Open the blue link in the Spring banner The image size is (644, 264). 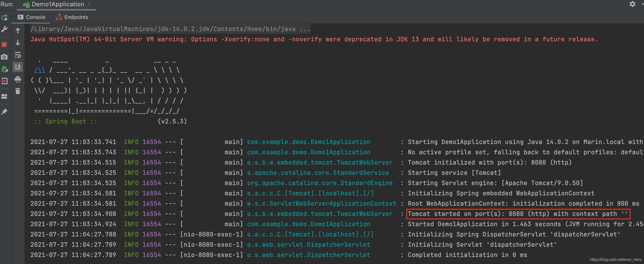tap(39, 70)
